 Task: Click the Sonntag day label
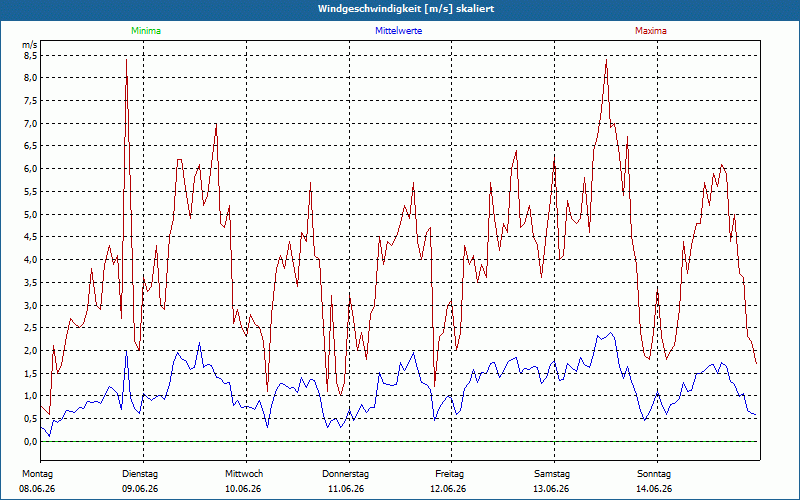coord(654,474)
